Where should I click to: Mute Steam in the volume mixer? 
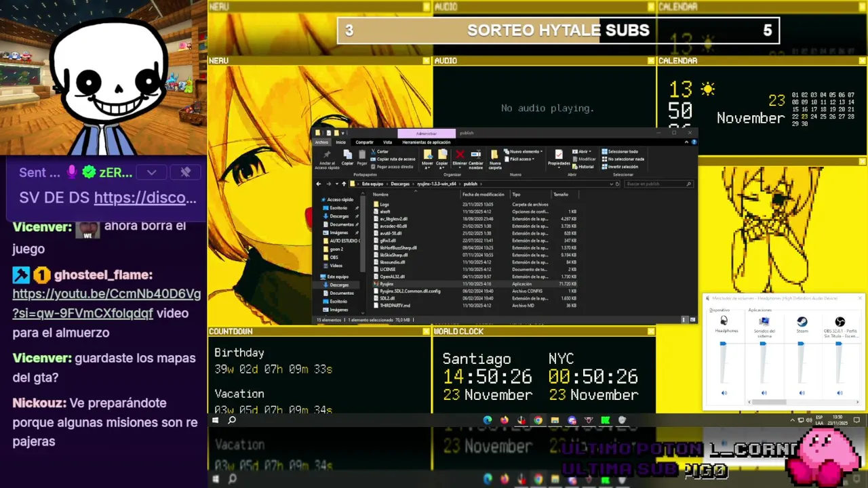802,392
